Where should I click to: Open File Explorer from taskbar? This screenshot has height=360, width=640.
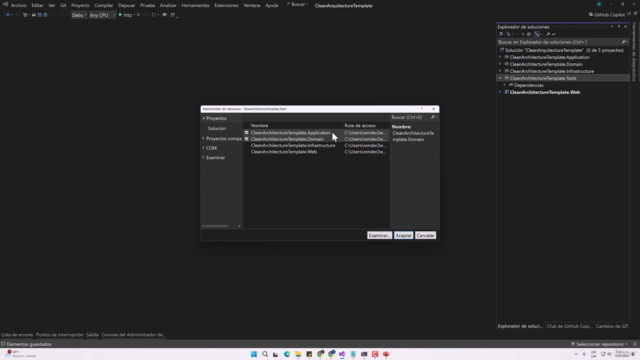point(298,354)
